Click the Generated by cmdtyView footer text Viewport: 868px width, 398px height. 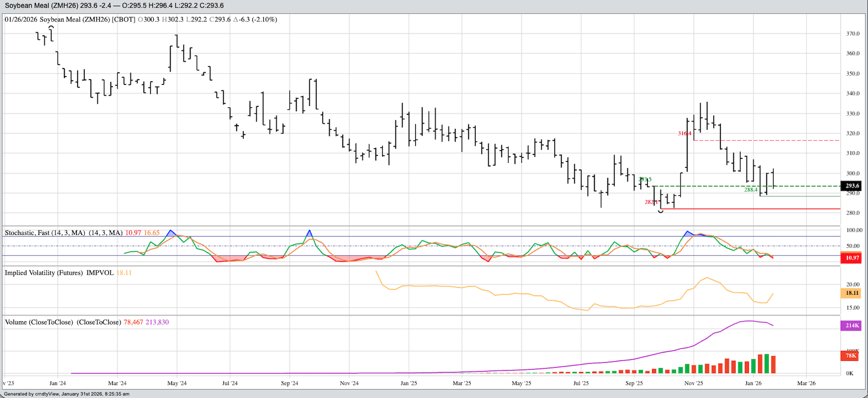point(67,394)
